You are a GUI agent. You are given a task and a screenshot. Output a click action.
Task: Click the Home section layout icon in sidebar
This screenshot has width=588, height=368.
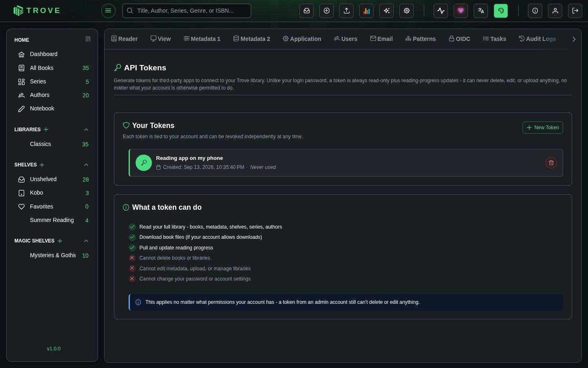click(x=88, y=39)
